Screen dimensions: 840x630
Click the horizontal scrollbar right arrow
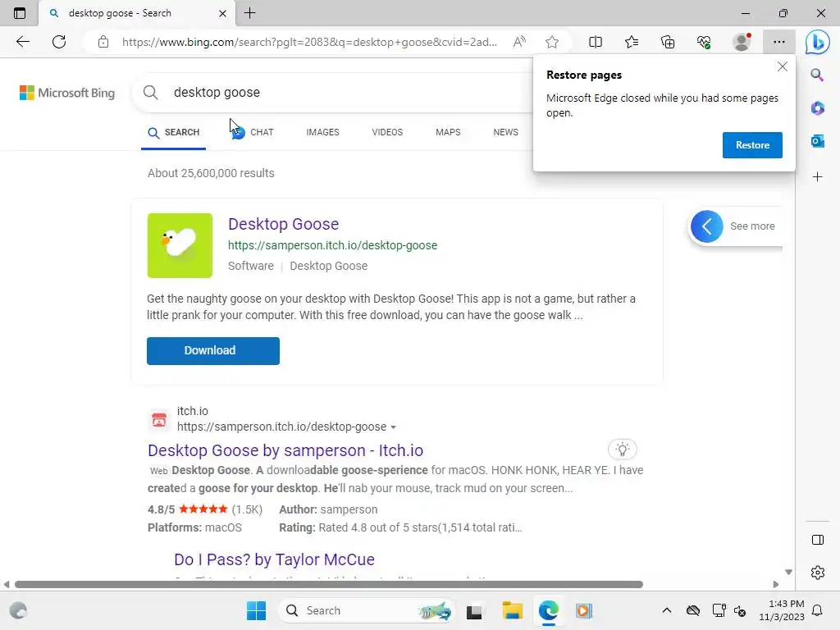pyautogui.click(x=776, y=584)
